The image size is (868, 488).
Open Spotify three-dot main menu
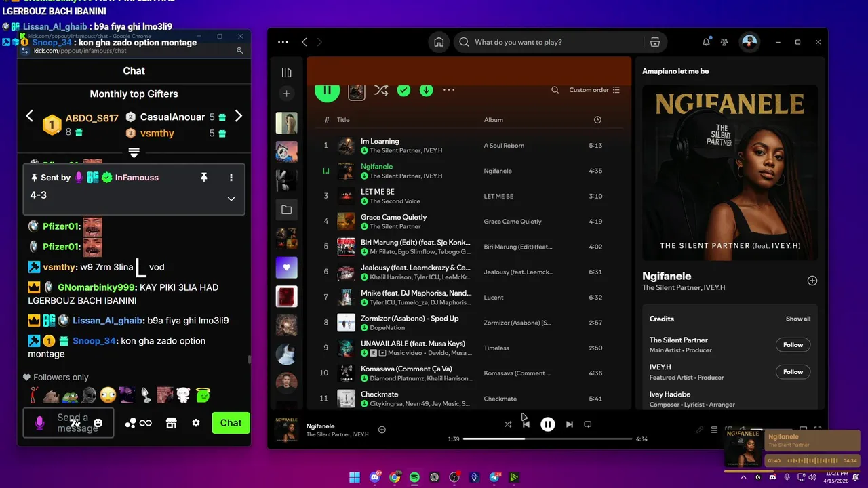point(283,42)
